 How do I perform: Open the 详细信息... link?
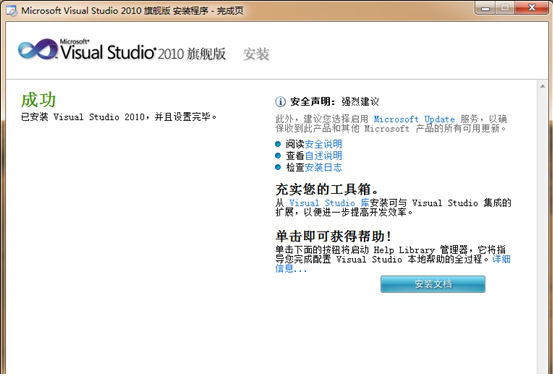501,259
